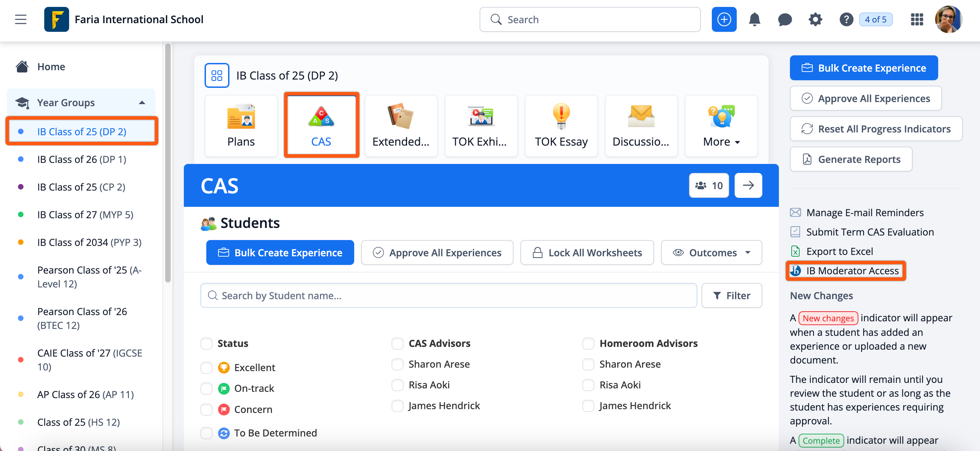
Task: Open the settings gear icon
Action: click(815, 19)
